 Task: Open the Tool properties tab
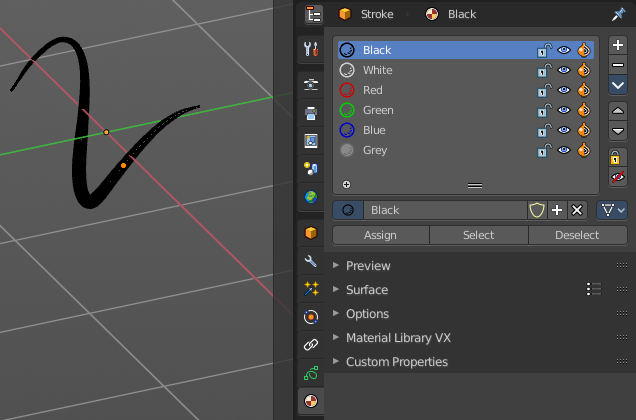[311, 49]
